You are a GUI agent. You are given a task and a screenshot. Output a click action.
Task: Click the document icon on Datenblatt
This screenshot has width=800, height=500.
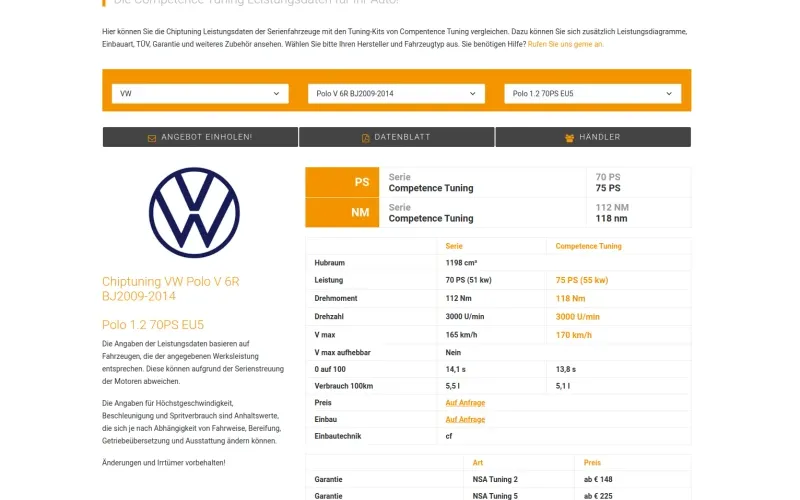click(365, 138)
